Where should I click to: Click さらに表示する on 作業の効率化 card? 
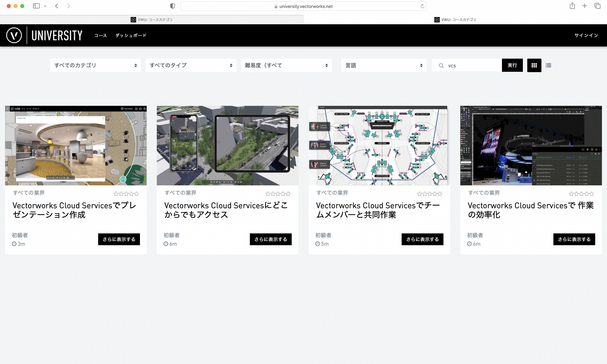click(x=574, y=239)
